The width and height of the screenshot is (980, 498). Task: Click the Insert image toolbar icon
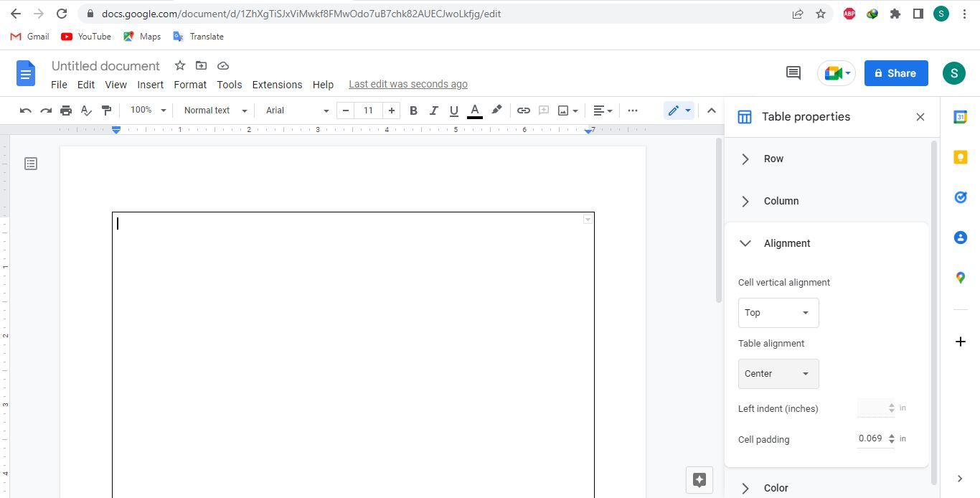[x=564, y=111]
